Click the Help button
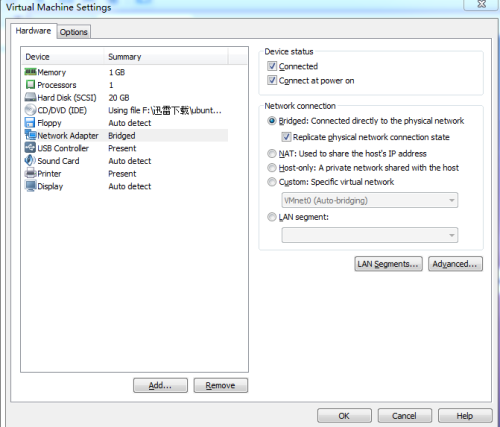The width and height of the screenshot is (500, 427). coord(465,416)
